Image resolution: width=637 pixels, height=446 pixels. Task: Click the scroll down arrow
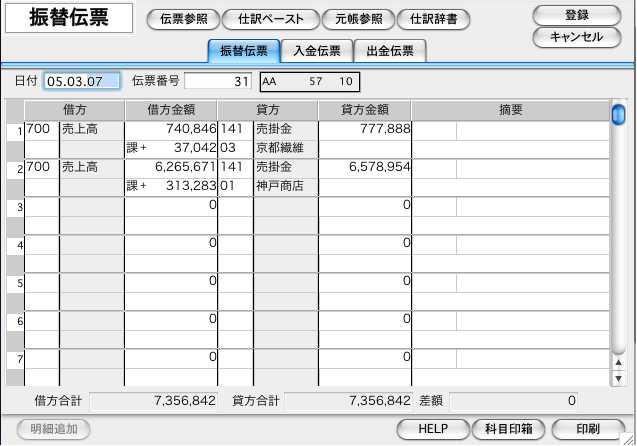click(x=618, y=378)
